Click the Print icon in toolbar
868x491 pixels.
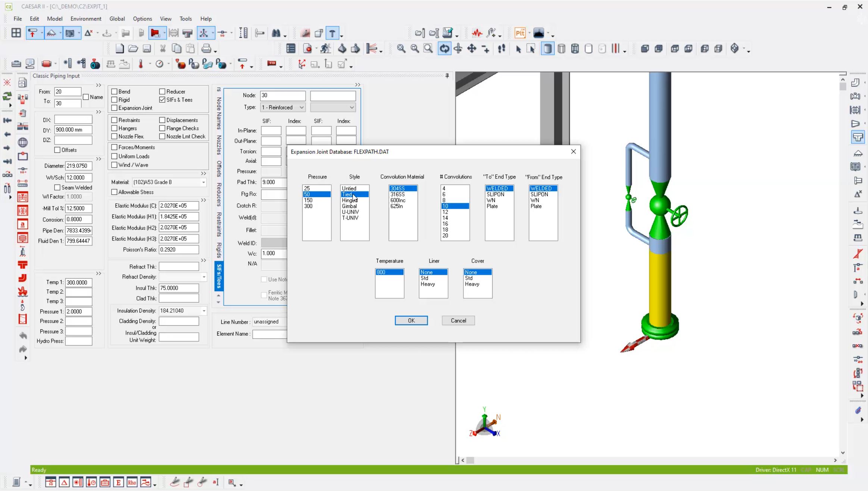[x=206, y=49]
